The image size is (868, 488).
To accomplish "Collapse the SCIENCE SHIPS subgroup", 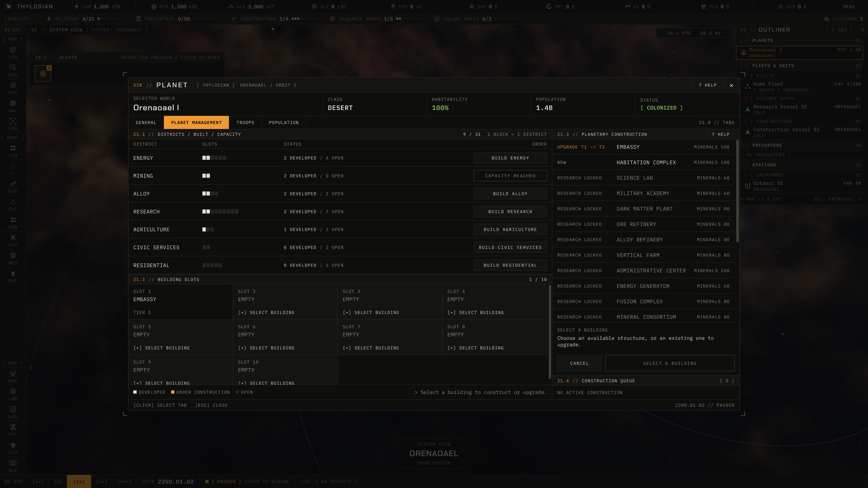I will click(x=748, y=99).
